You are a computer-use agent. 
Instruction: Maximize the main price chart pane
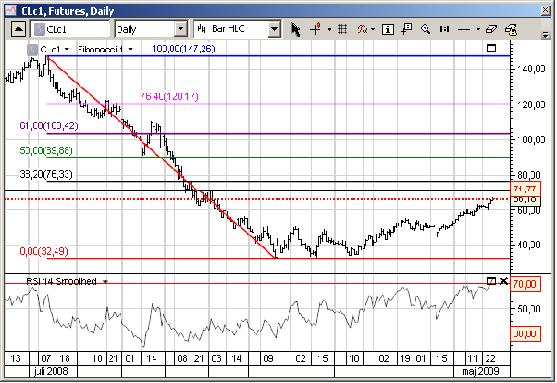coord(491,48)
